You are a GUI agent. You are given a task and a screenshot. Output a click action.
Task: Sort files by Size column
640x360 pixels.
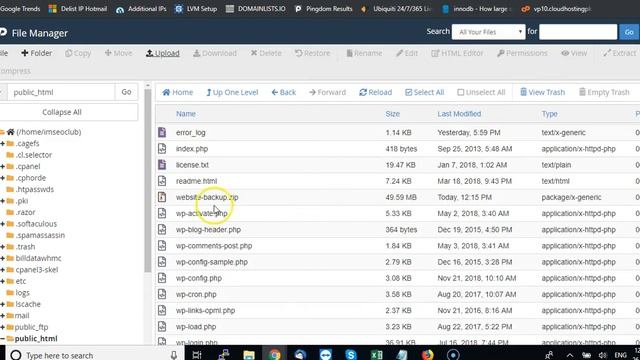393,114
